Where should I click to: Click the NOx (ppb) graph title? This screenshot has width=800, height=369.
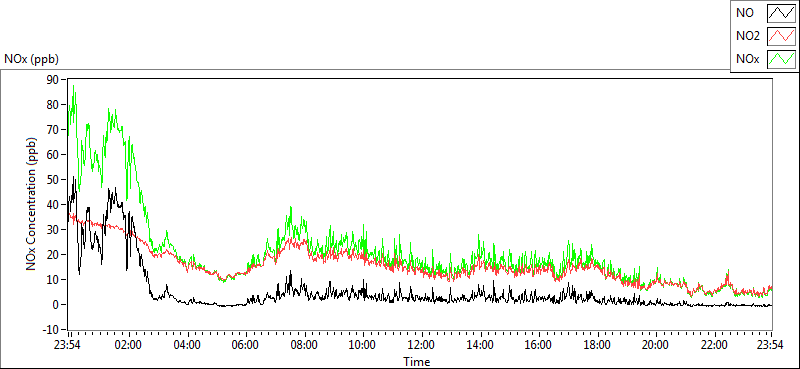pos(32,59)
